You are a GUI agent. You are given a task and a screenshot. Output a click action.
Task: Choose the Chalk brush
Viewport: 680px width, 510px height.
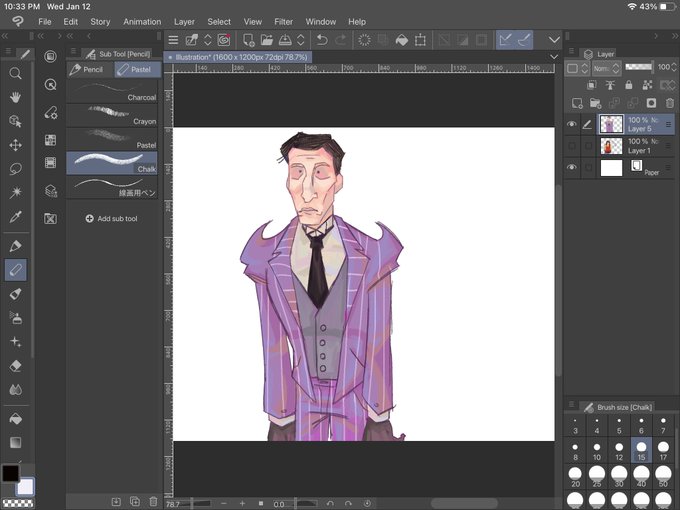112,163
